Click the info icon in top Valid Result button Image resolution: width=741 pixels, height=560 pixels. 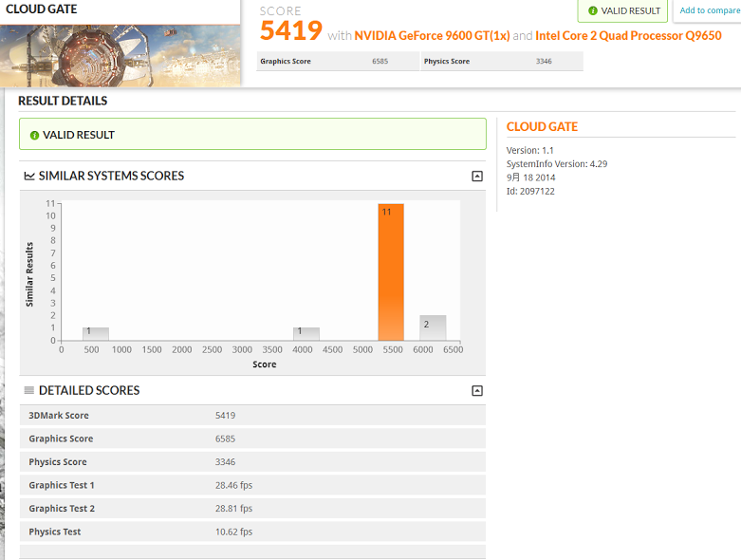pyautogui.click(x=593, y=10)
